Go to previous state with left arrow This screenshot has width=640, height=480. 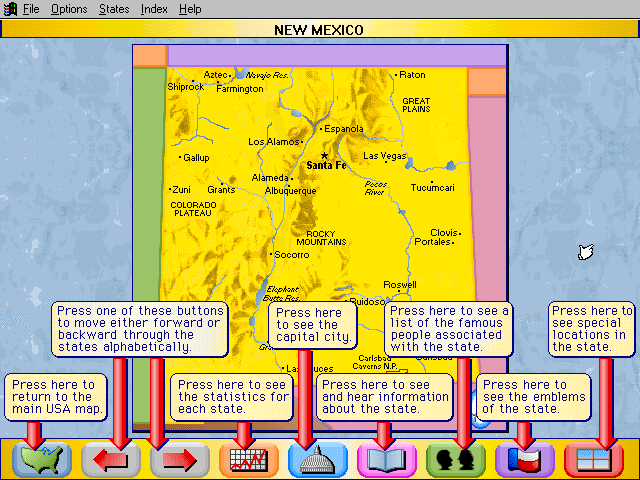pos(111,460)
